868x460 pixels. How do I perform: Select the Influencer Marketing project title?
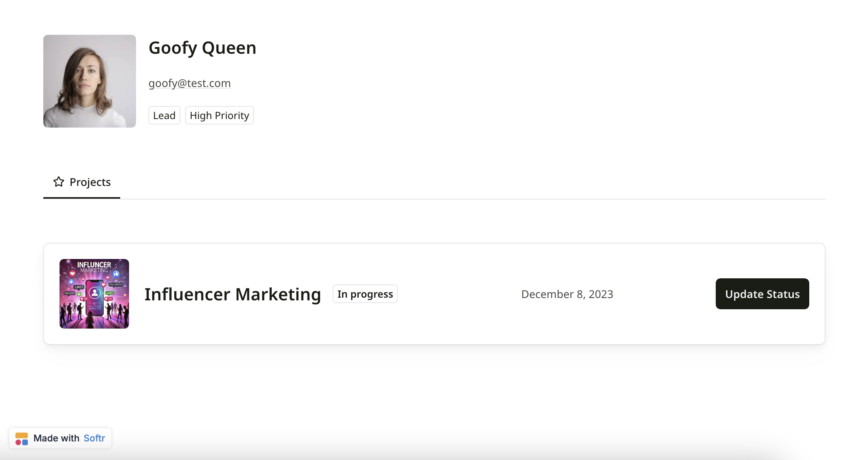(x=233, y=294)
